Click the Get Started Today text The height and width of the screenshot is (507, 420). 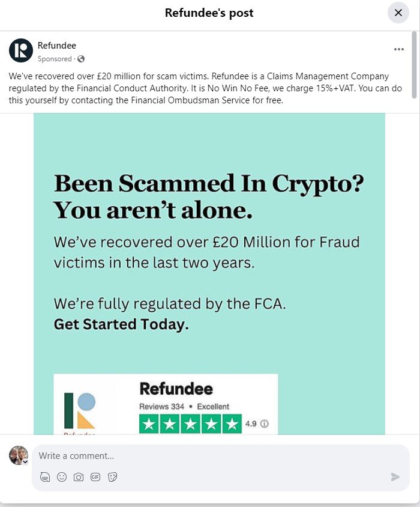pyautogui.click(x=121, y=324)
